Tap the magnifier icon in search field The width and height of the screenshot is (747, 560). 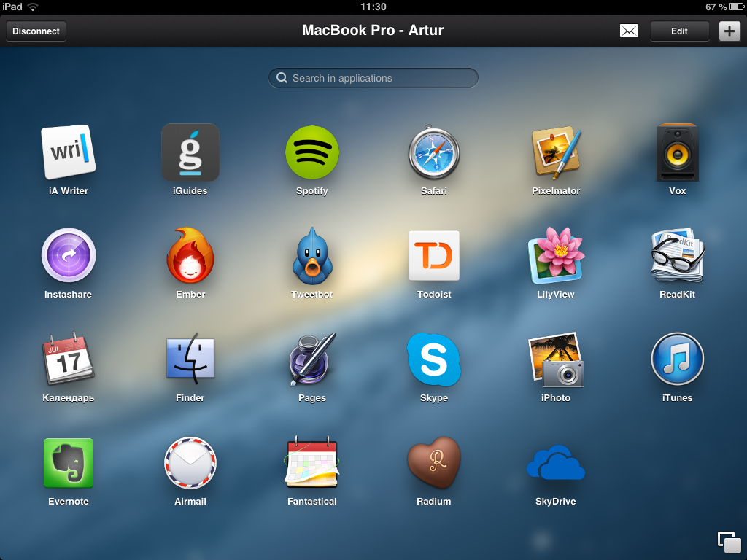click(x=282, y=77)
